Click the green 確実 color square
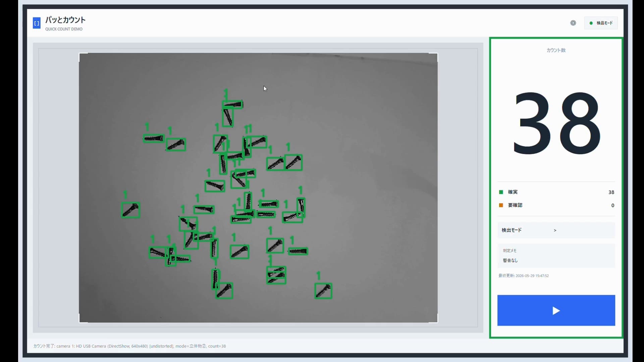 point(501,192)
